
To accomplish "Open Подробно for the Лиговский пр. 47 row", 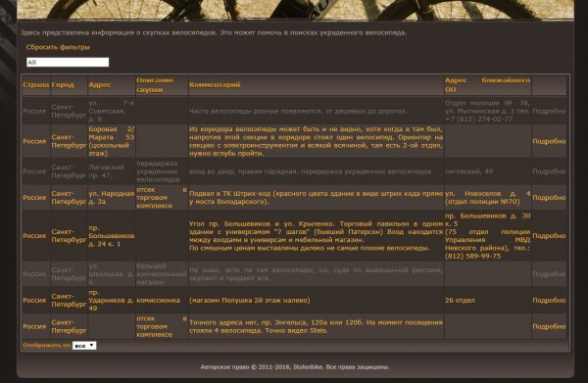I will (x=549, y=171).
